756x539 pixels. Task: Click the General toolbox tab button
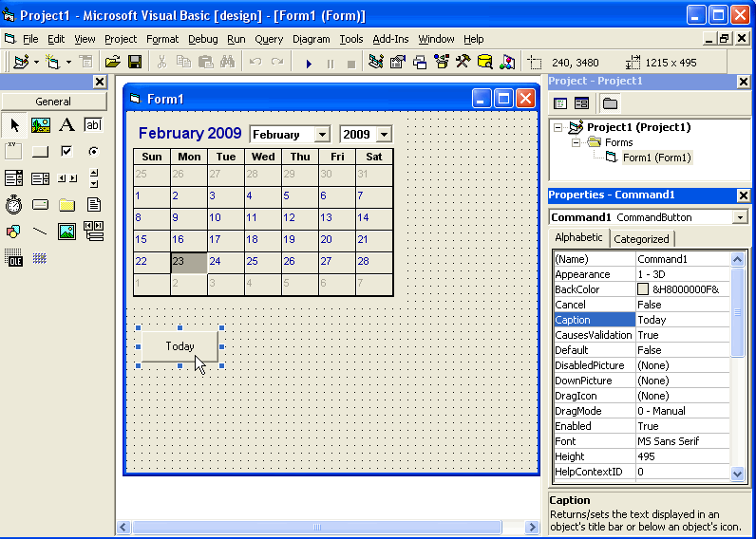53,102
